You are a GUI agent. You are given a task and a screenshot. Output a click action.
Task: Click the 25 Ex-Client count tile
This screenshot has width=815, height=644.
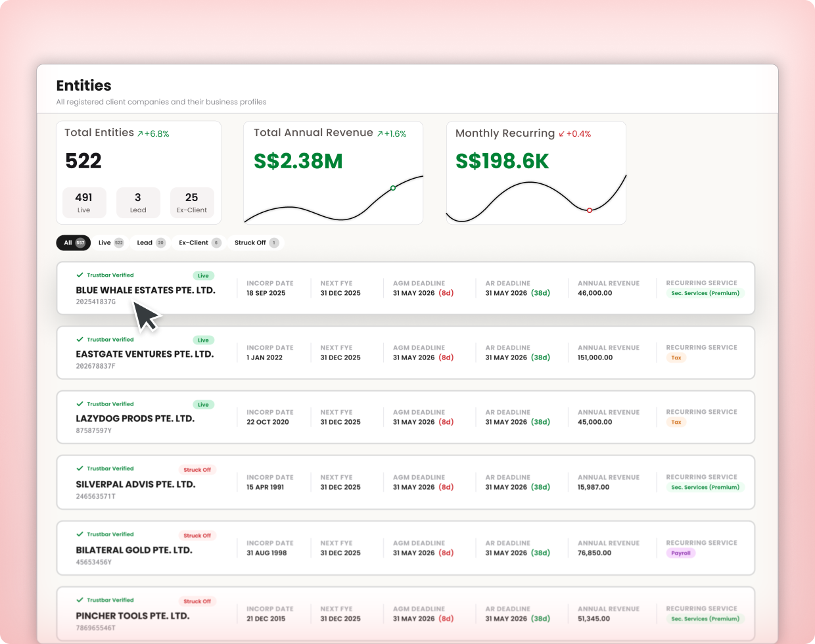191,202
